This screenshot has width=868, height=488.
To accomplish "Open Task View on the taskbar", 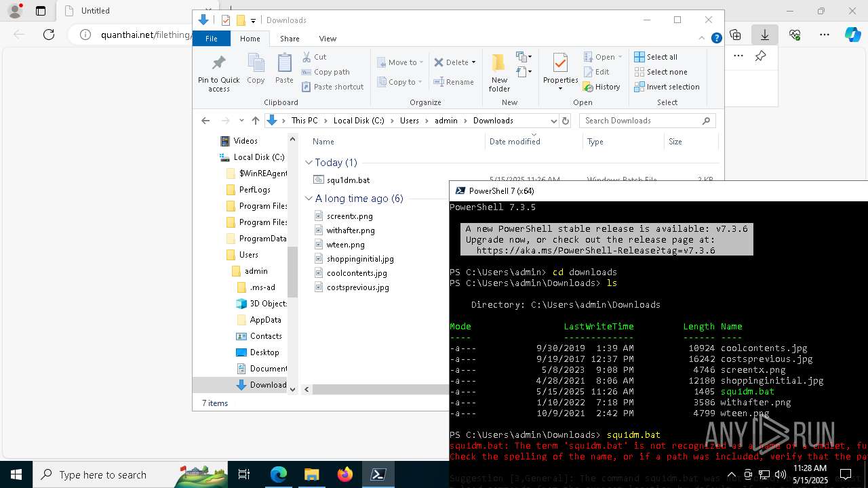I will point(244,474).
